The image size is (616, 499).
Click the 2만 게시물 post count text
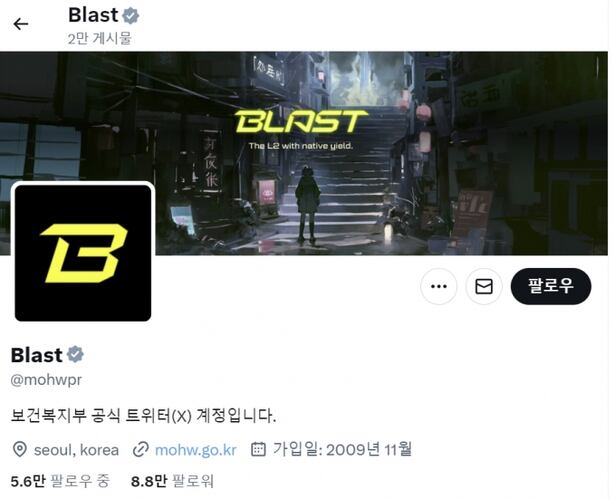99,39
